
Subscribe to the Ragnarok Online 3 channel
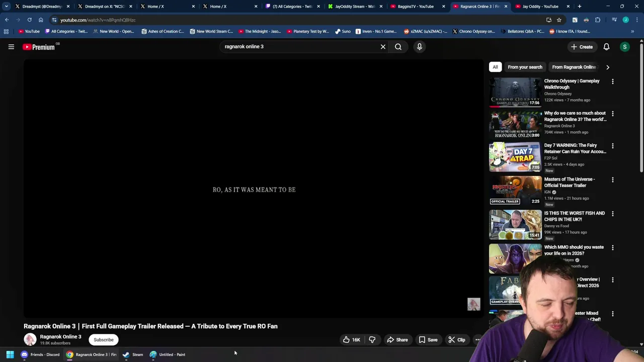(x=104, y=340)
